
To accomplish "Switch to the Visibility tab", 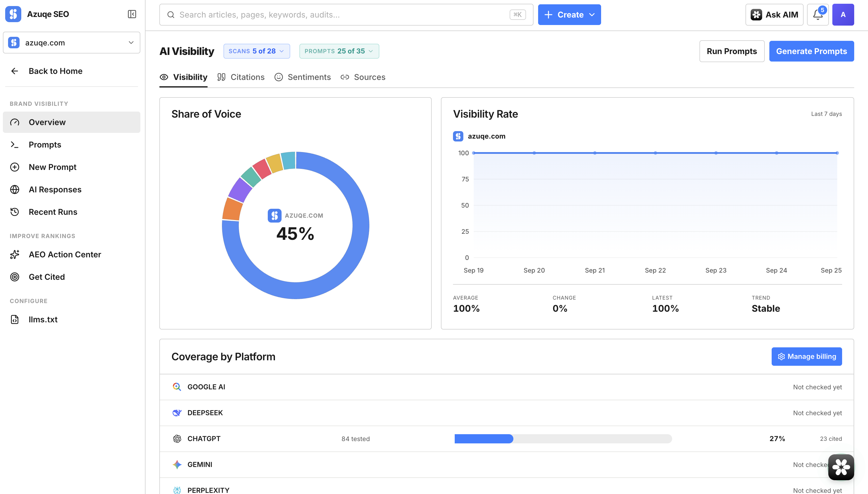I will (183, 77).
